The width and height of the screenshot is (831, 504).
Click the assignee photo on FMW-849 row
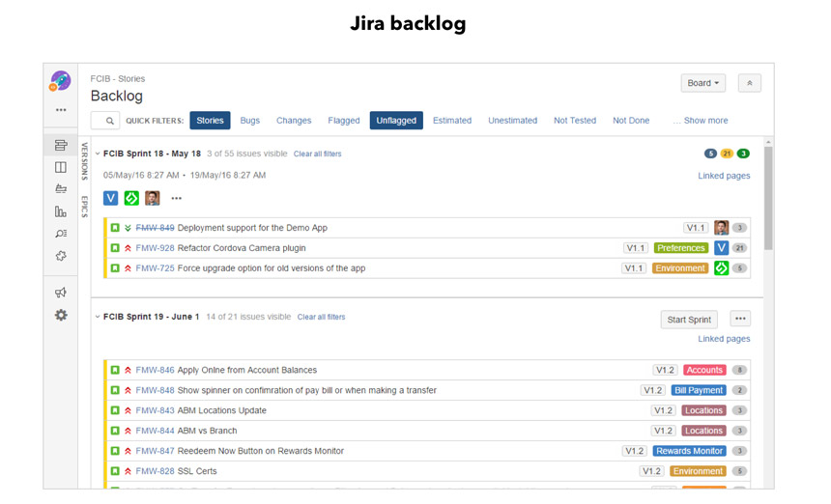coord(721,228)
